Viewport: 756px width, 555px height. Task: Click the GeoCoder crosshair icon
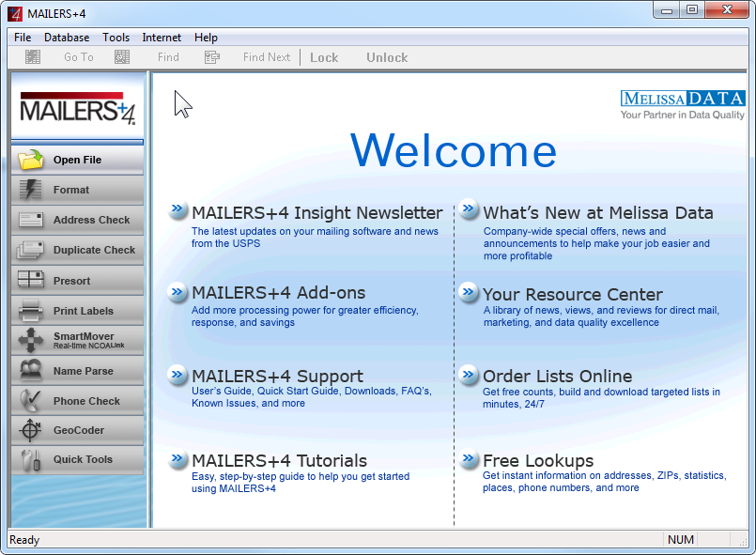[x=30, y=429]
